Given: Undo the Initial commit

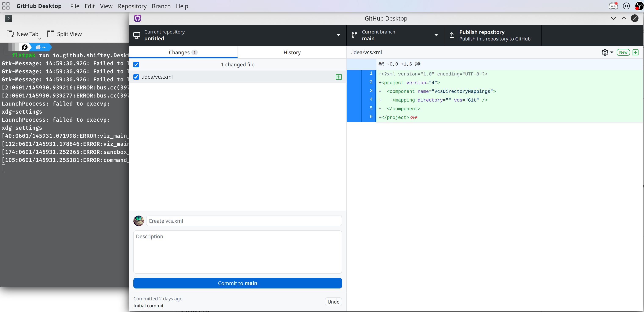Looking at the screenshot, I should tap(333, 302).
